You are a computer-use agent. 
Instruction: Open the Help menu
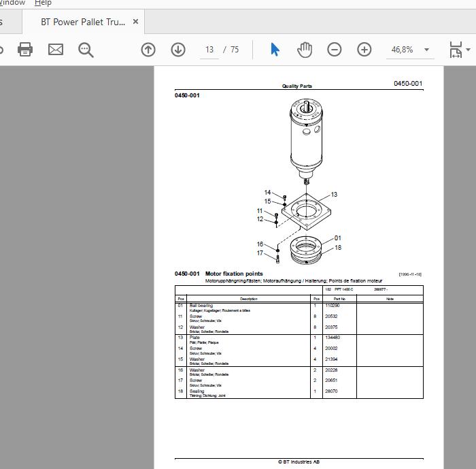[x=43, y=3]
